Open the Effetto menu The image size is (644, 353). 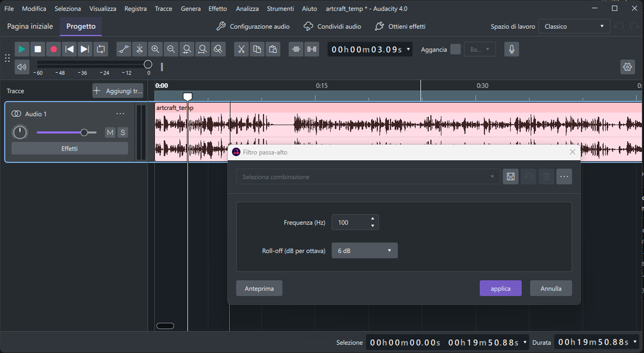tap(217, 9)
